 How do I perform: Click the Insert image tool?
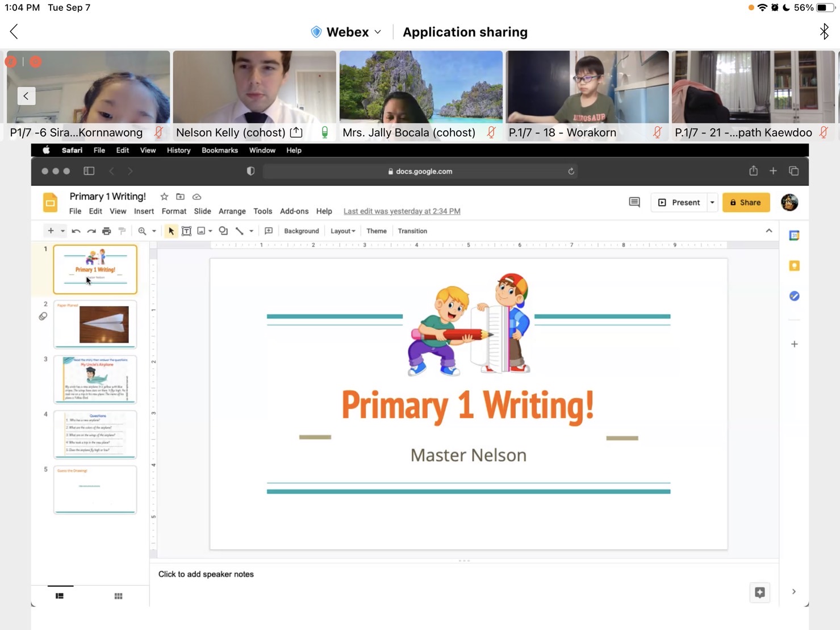point(201,231)
